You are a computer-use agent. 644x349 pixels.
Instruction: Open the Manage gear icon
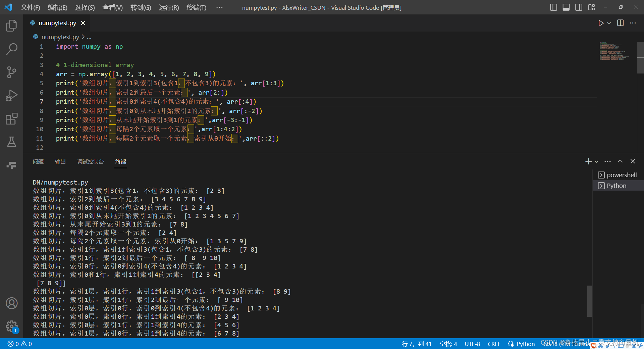point(11,326)
